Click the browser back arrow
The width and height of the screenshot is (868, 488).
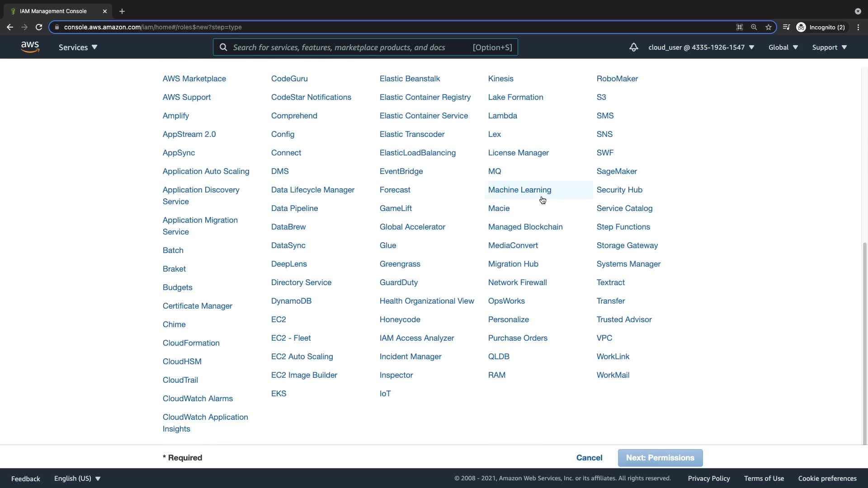[10, 27]
